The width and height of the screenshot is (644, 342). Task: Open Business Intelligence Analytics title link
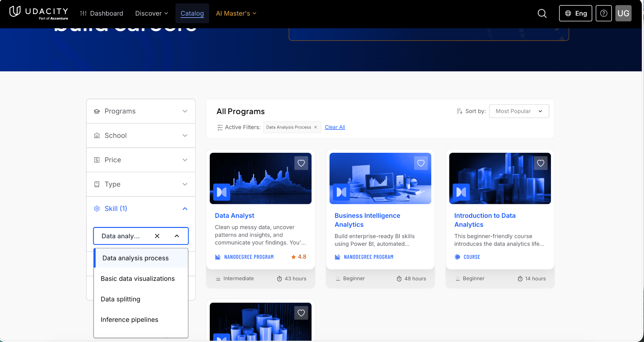pyautogui.click(x=367, y=220)
